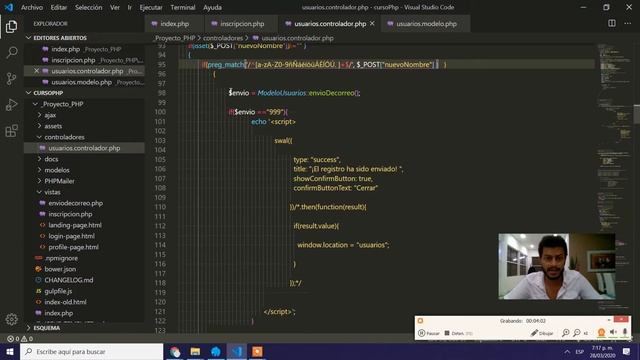
Task: Open CHANGELOG.md in file tree
Action: pyautogui.click(x=69, y=280)
